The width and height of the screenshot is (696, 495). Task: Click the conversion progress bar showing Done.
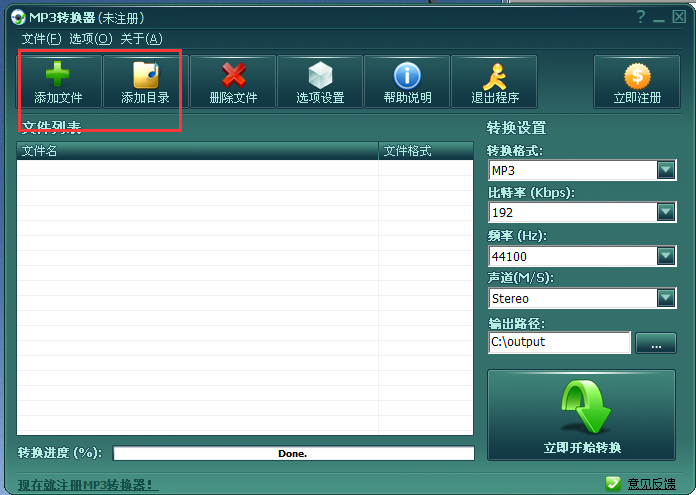(293, 453)
